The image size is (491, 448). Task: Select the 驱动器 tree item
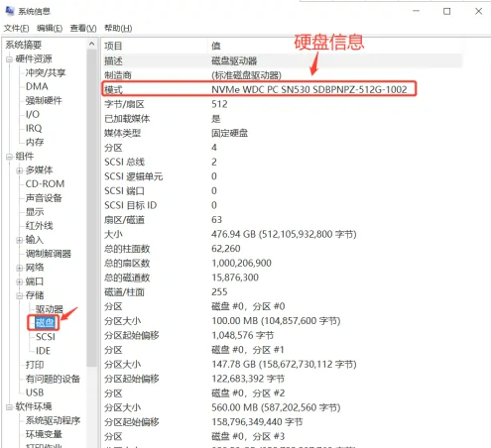coord(50,309)
